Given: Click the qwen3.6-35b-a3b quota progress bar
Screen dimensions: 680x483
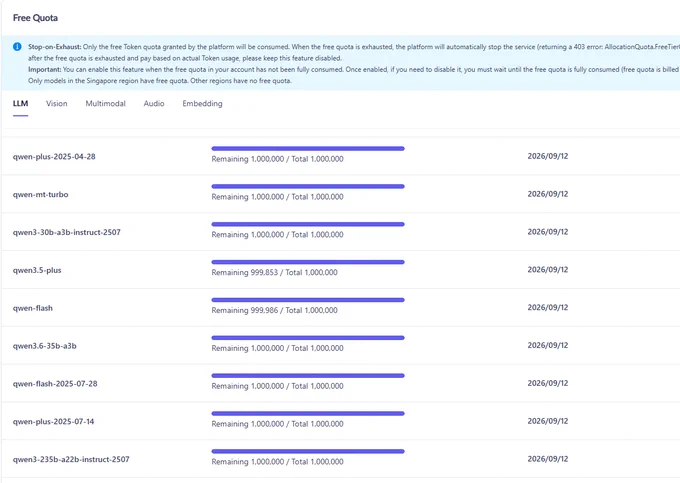Looking at the screenshot, I should pyautogui.click(x=308, y=338).
